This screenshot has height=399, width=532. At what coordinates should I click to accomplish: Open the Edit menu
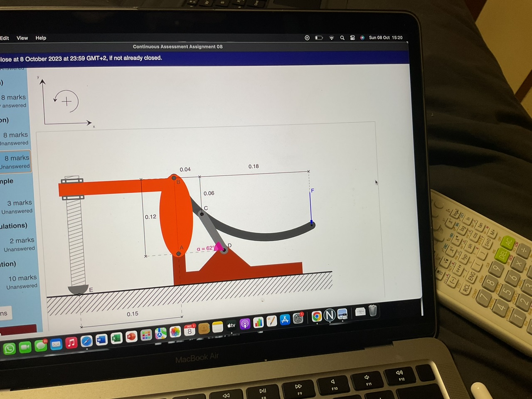click(5, 38)
